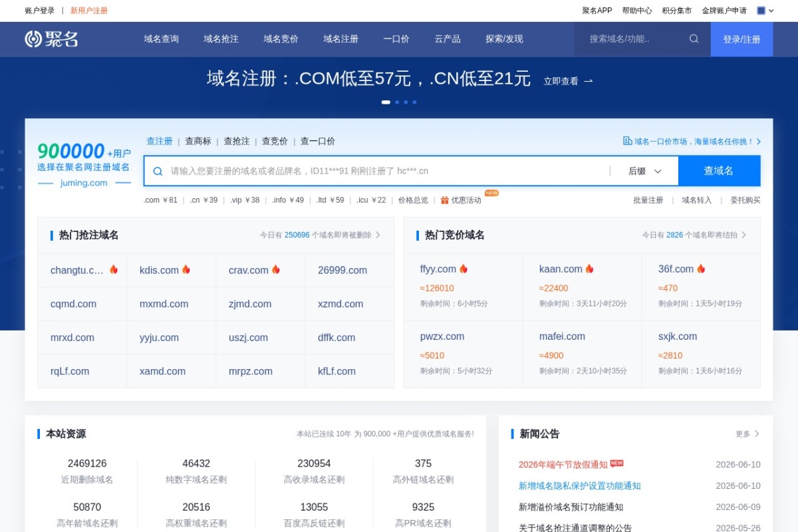Click the market icon before 域名一口价市场
The width and height of the screenshot is (798, 532).
click(x=627, y=141)
